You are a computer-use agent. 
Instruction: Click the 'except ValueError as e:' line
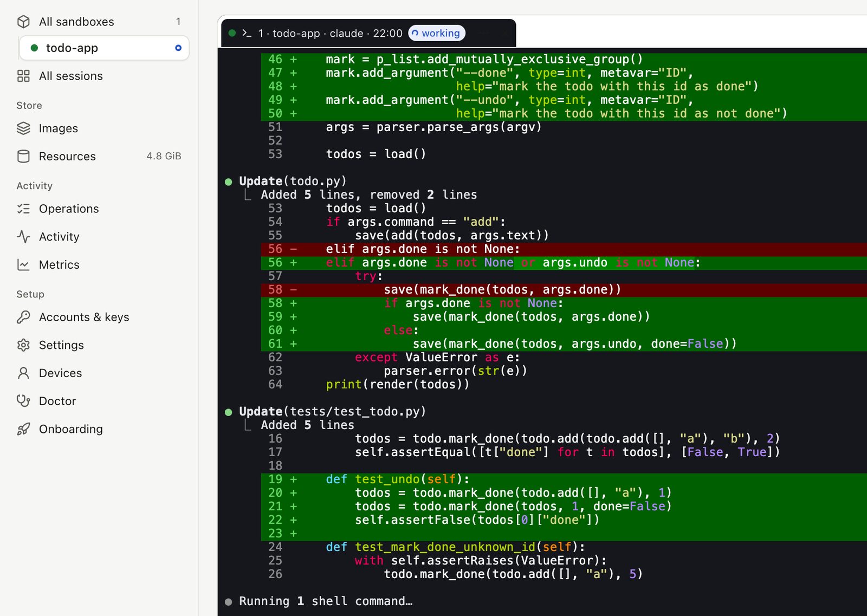click(437, 357)
